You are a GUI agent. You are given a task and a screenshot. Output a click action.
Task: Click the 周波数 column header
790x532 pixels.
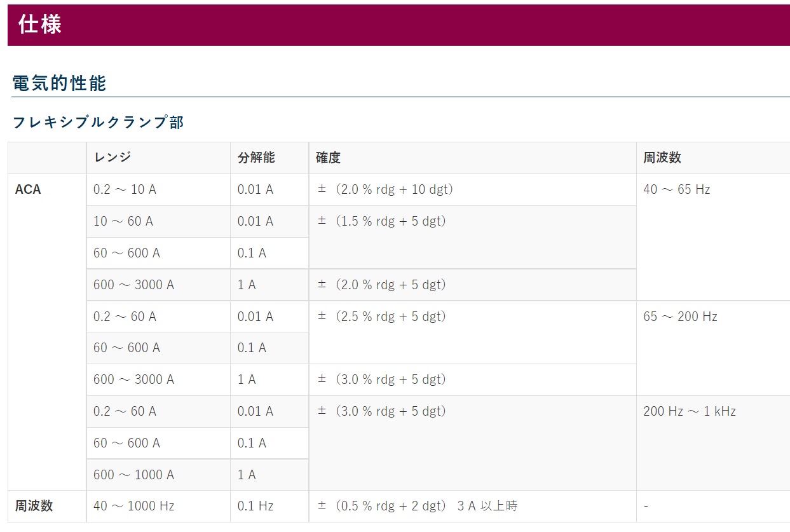[x=713, y=158]
